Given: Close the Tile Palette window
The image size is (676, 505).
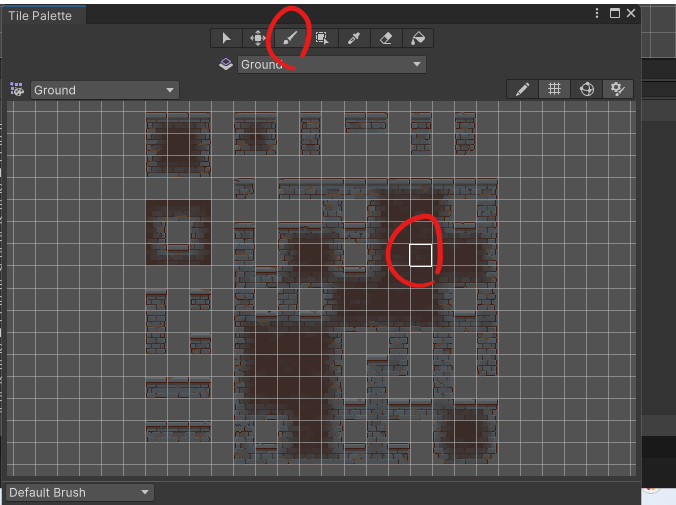Looking at the screenshot, I should (x=631, y=13).
